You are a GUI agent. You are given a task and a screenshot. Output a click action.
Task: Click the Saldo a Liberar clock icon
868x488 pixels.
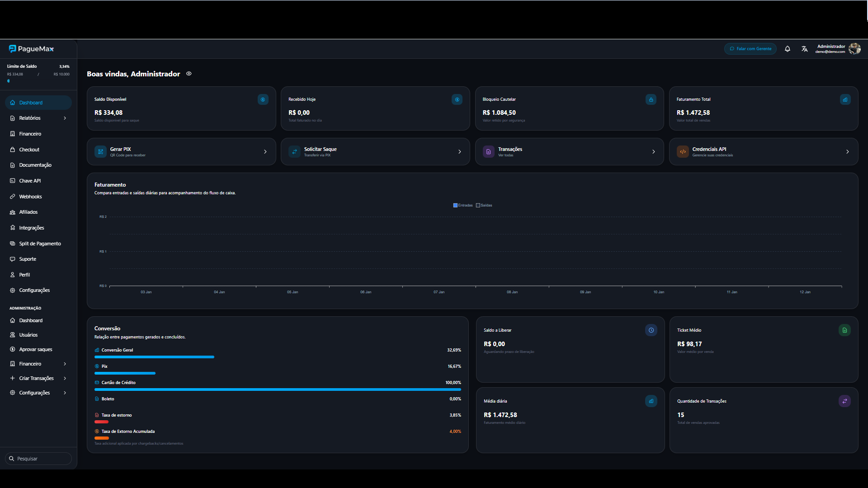pos(651,330)
